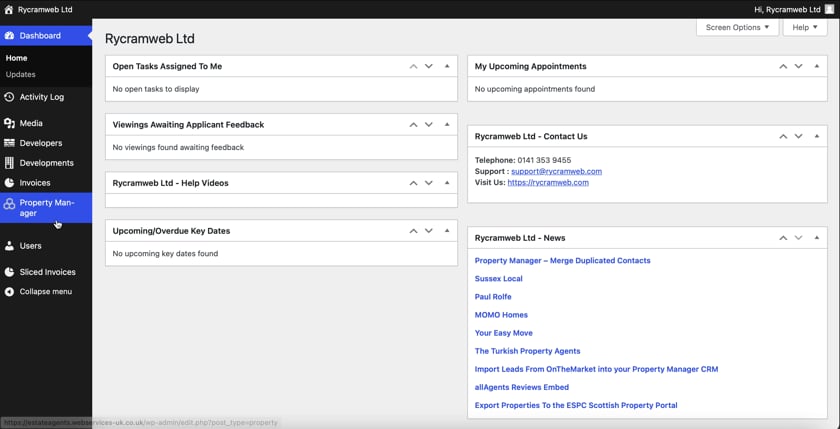The height and width of the screenshot is (429, 840).
Task: Click the support@rycramweb.com email link
Action: coord(556,172)
